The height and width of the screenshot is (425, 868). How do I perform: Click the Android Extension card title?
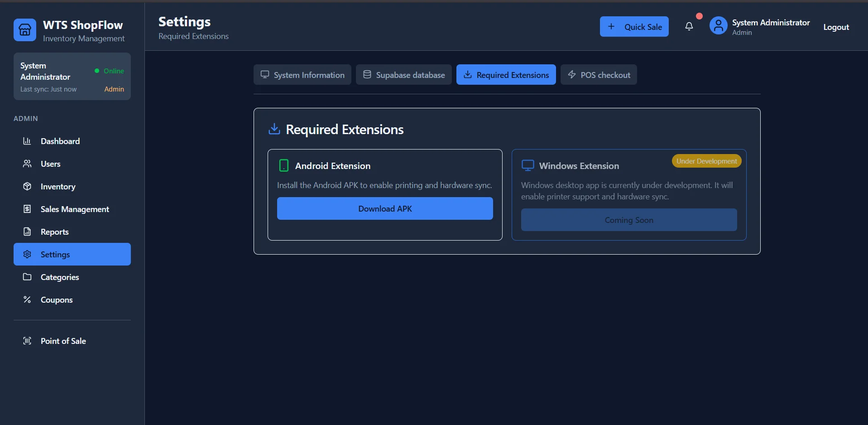pos(333,166)
